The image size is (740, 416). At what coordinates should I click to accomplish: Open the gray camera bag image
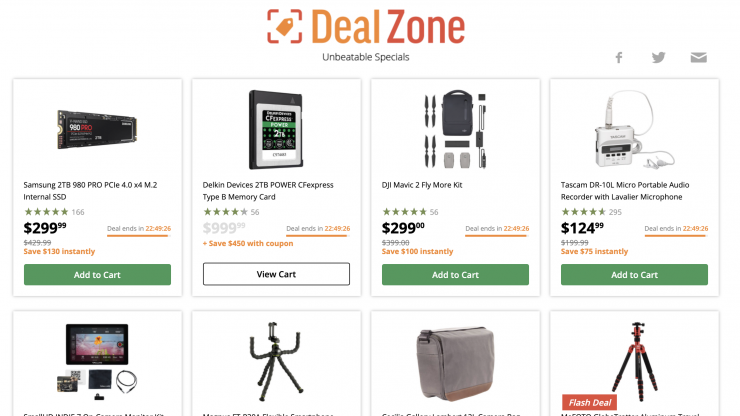pyautogui.click(x=455, y=364)
